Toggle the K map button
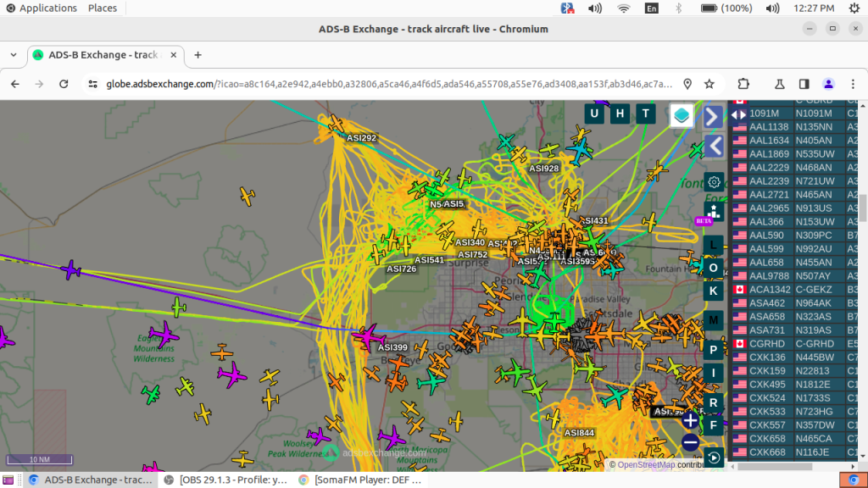 (x=714, y=291)
